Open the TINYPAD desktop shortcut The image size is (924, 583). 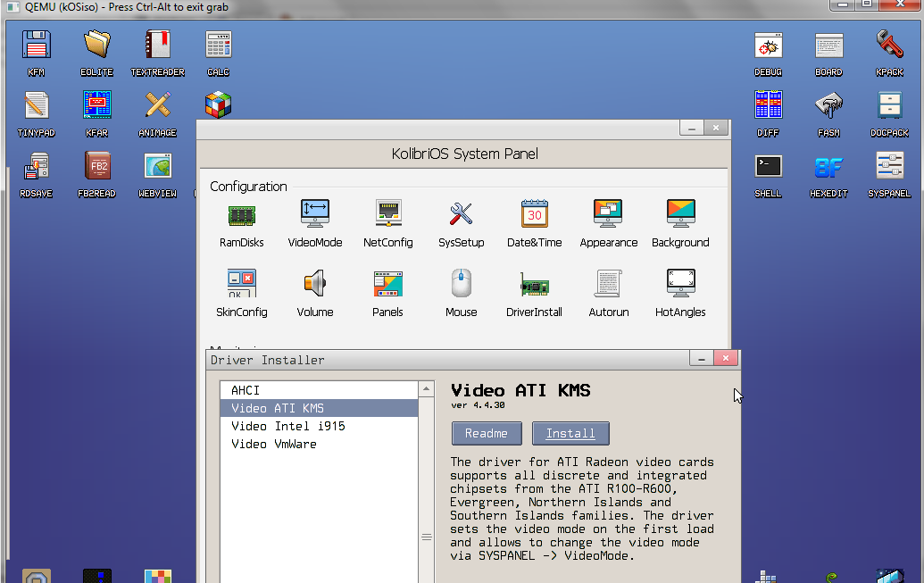click(36, 107)
